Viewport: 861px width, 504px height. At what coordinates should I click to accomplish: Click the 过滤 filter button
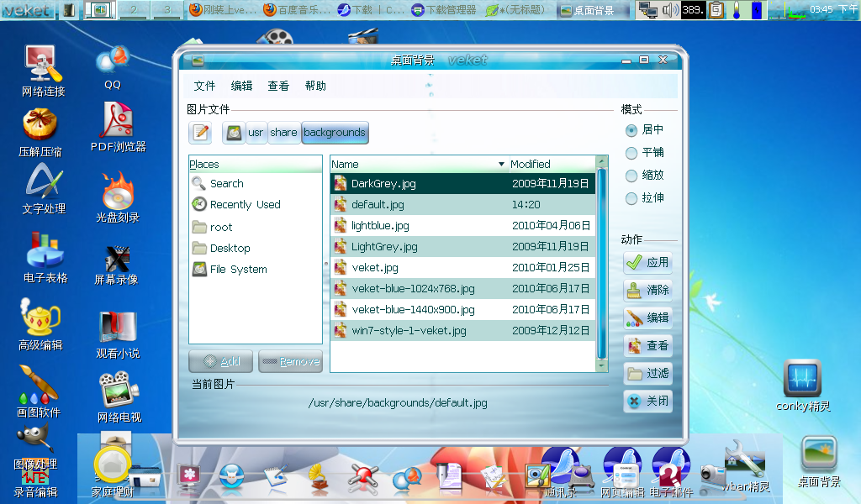648,374
